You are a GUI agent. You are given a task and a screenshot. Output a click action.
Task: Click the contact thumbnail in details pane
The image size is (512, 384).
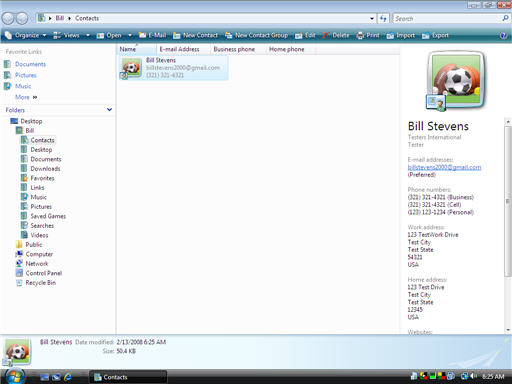(17, 352)
